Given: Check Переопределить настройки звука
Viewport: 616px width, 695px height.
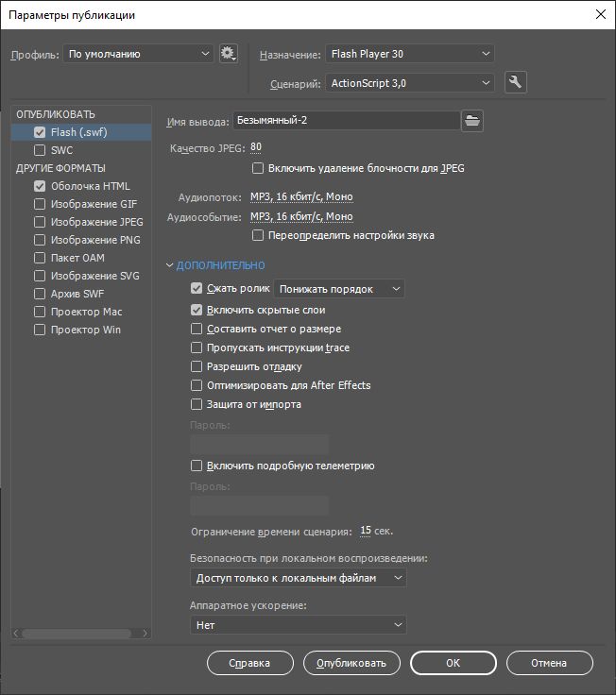Looking at the screenshot, I should click(258, 235).
